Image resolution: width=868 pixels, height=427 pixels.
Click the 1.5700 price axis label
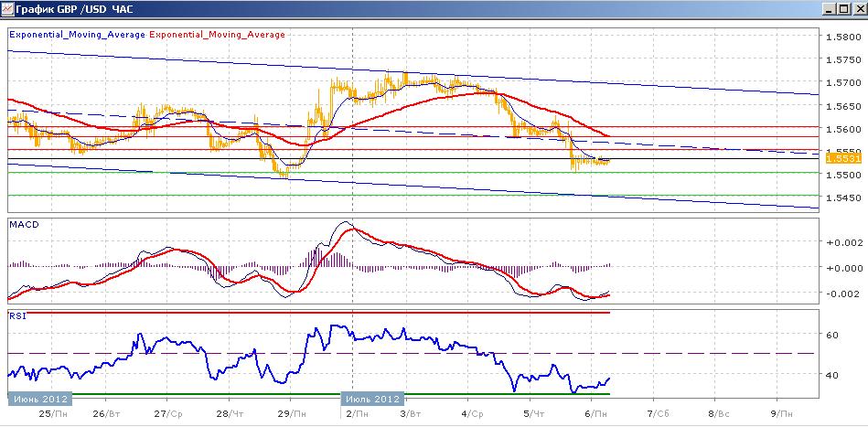point(843,83)
